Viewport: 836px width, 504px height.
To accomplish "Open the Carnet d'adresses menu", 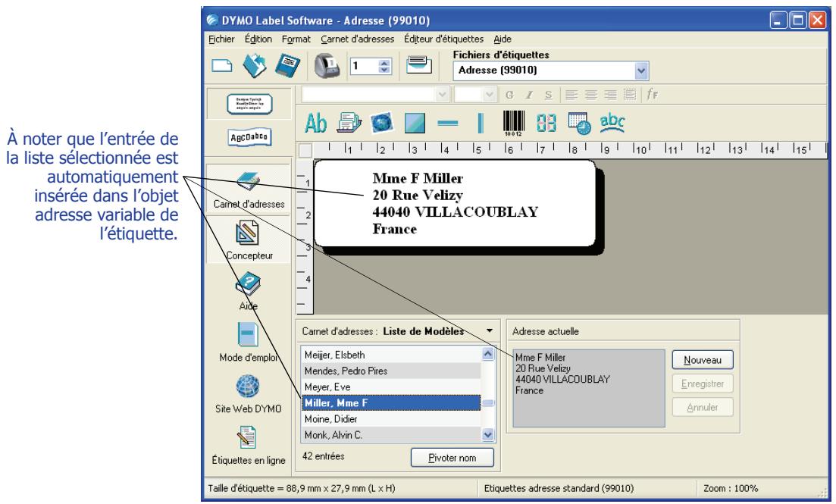I will [x=357, y=39].
